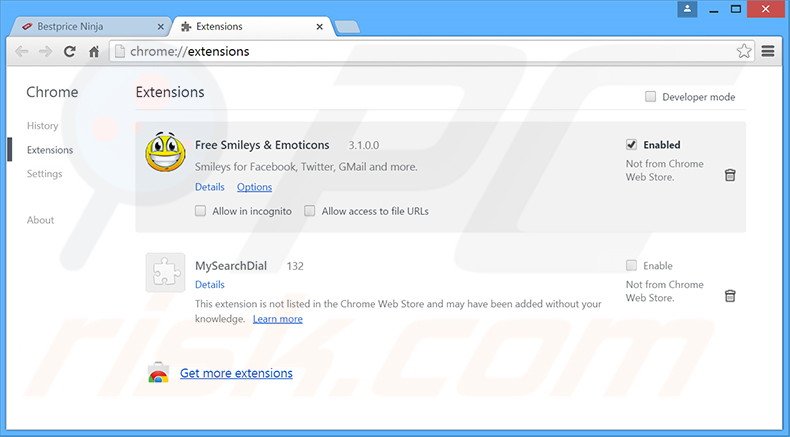Check Allow access to file URLs

310,211
